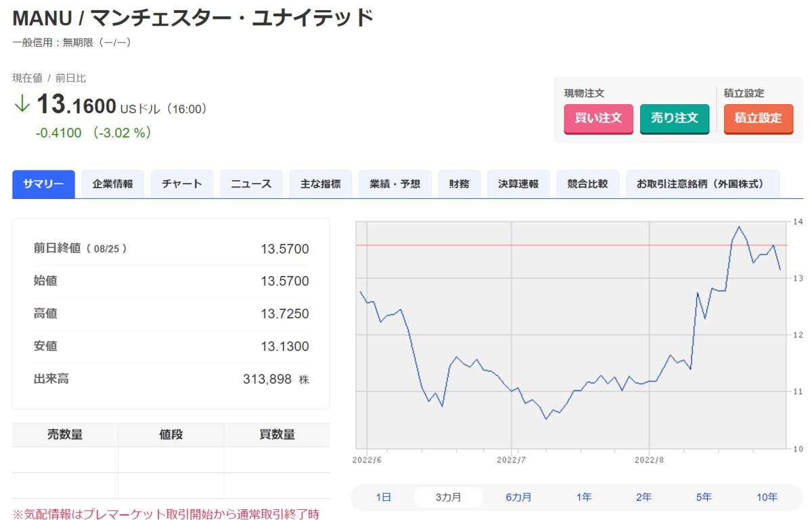Switch chart to the 5年 range

point(704,497)
